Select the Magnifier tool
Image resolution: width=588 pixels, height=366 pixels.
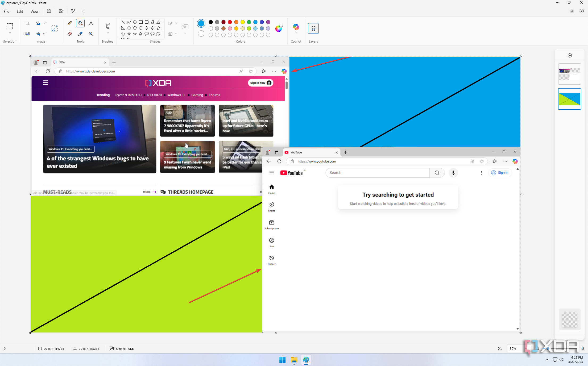91,34
